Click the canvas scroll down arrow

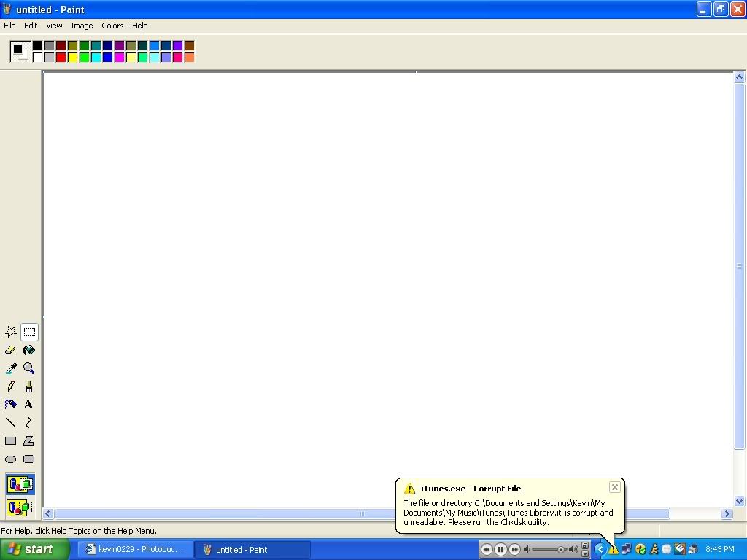tap(739, 502)
